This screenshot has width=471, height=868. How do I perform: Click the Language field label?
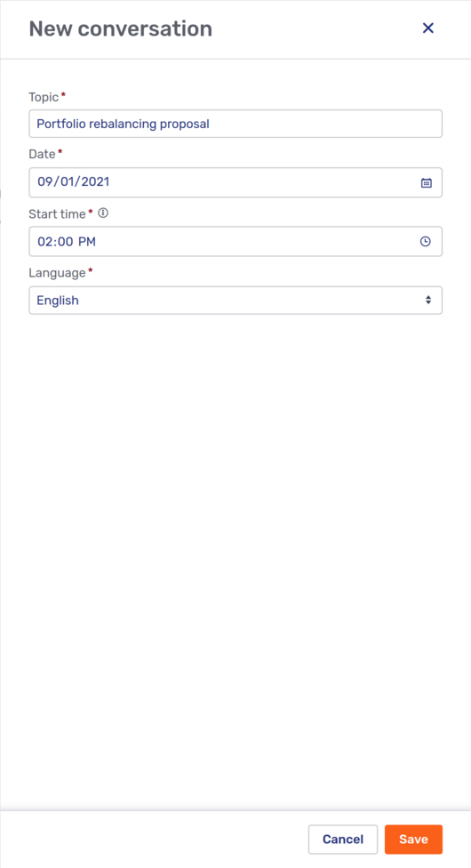click(57, 272)
